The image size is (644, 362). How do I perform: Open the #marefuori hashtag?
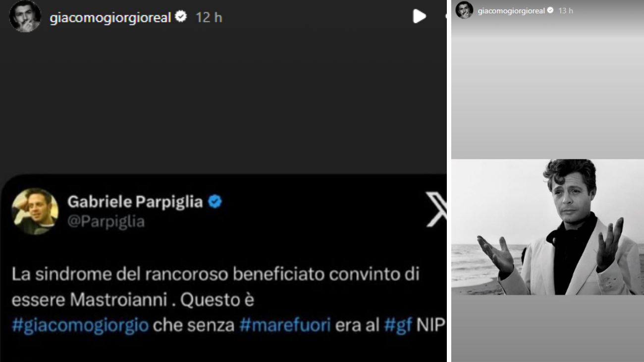point(285,326)
